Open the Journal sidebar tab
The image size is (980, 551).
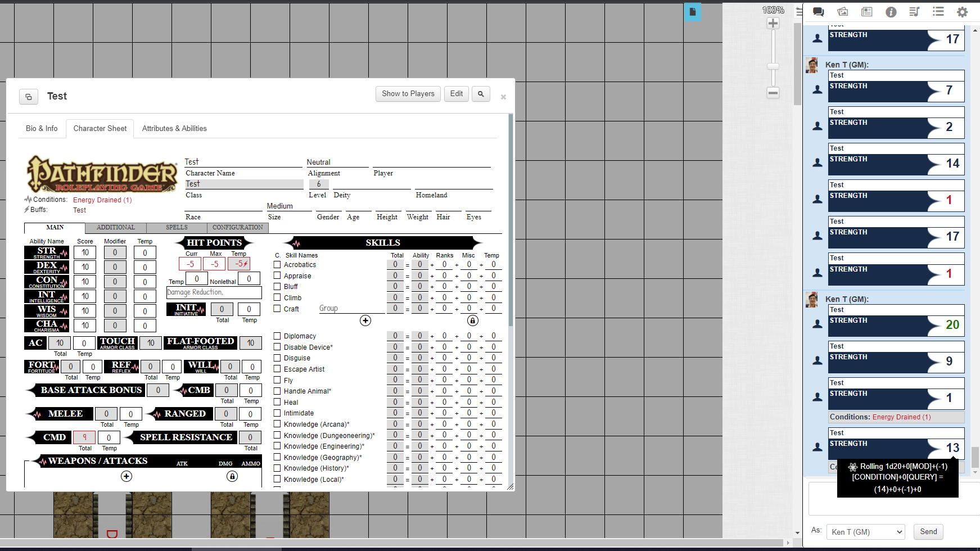[x=866, y=12]
